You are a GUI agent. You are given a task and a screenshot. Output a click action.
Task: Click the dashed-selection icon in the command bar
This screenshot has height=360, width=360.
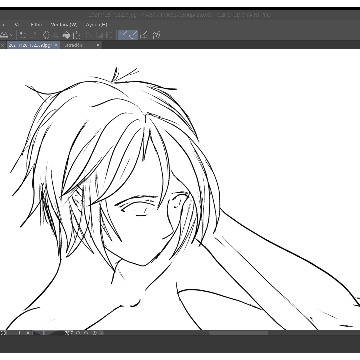point(46,35)
